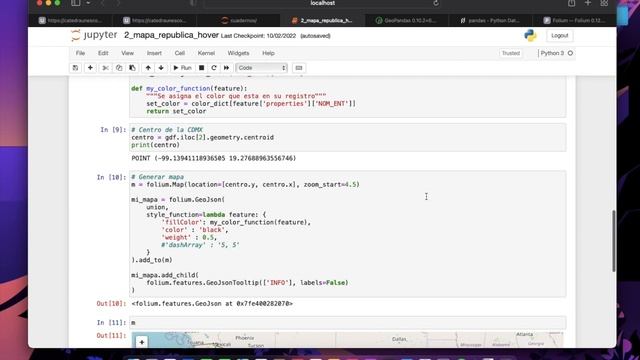Open the Insert menu

pos(154,53)
